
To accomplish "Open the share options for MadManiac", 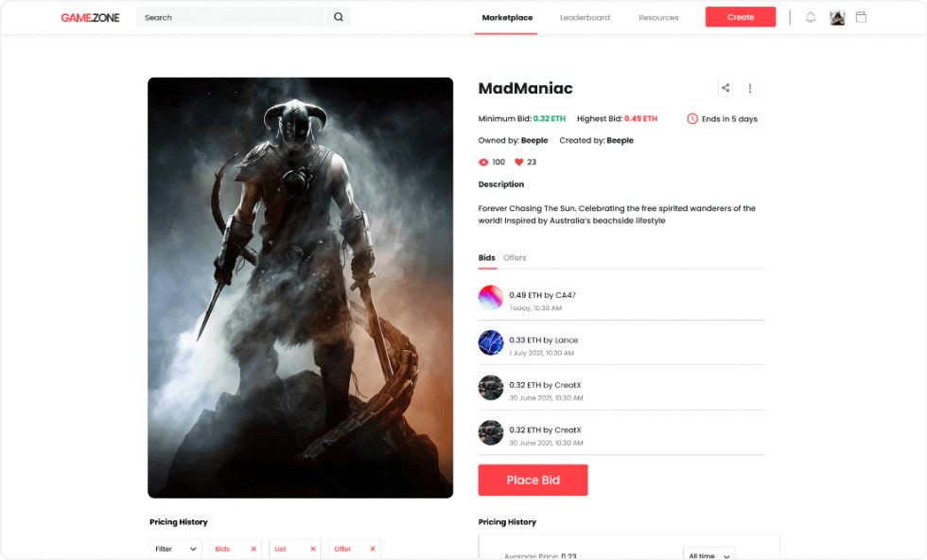I will tap(726, 87).
